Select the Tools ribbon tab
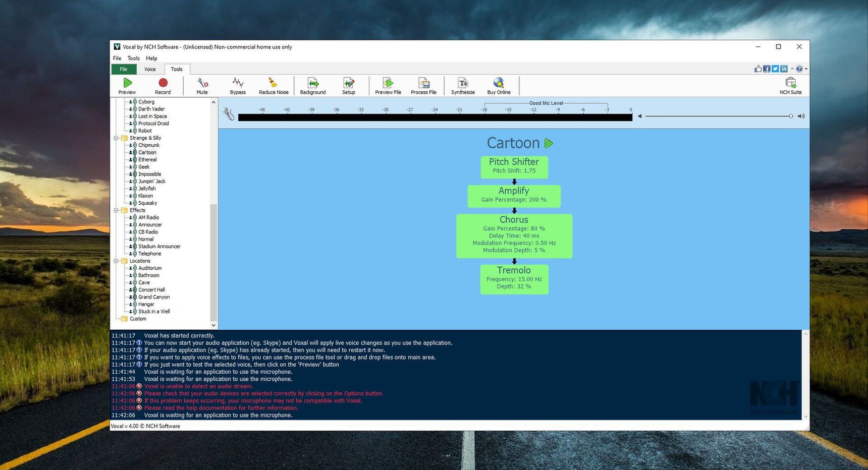 tap(177, 69)
